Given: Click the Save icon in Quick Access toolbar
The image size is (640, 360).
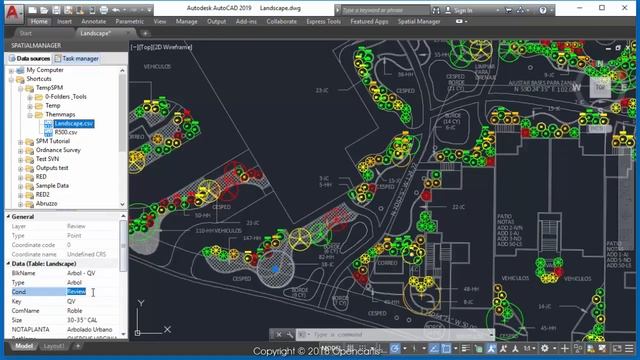Looking at the screenshot, I should [x=56, y=10].
